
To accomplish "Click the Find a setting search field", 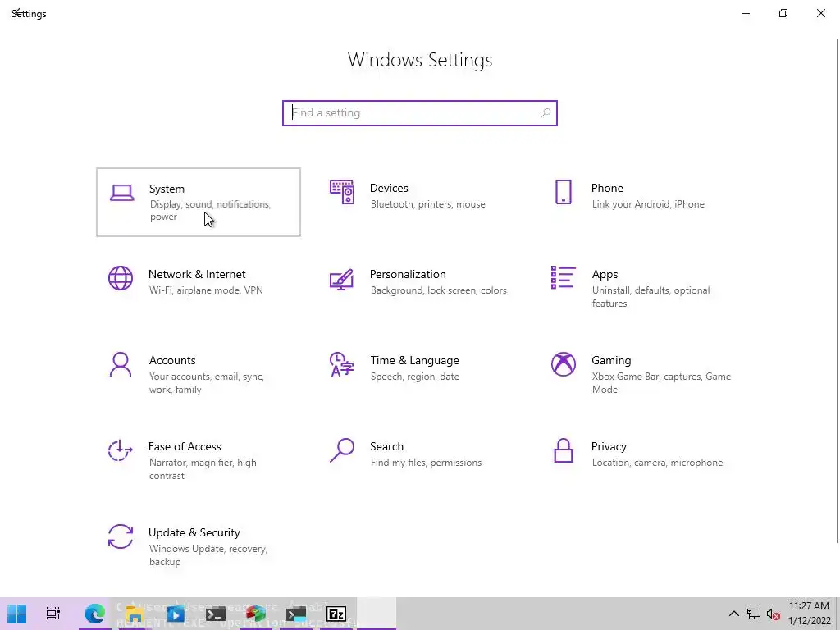I will click(x=420, y=113).
